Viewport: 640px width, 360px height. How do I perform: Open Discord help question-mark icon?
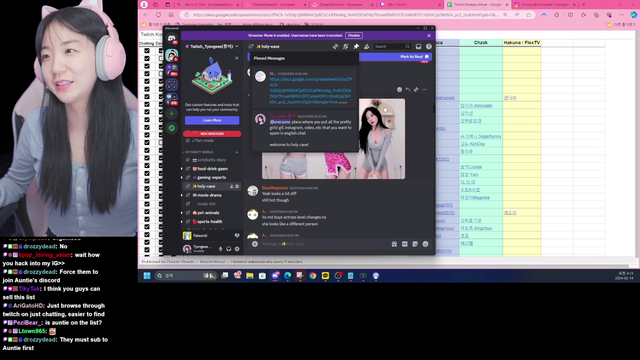(429, 47)
